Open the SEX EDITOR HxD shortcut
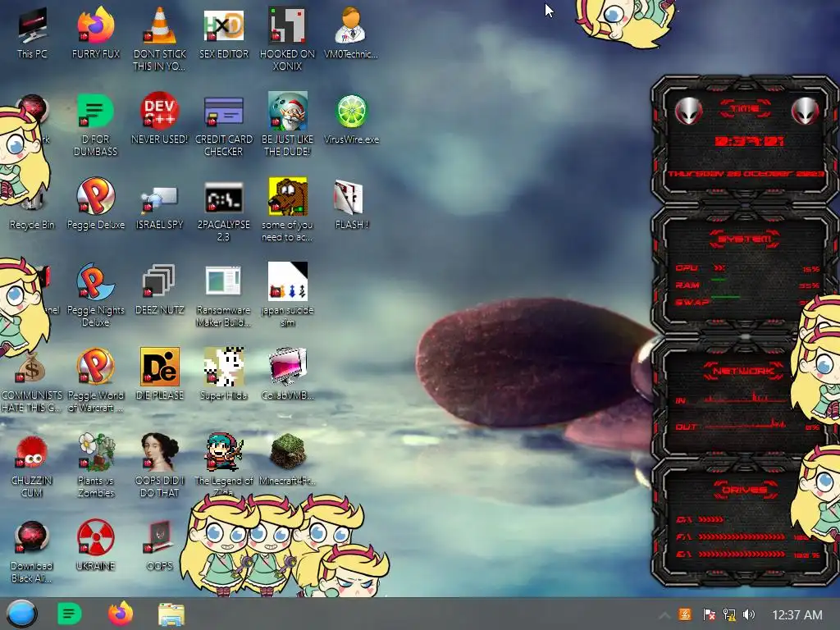 (223, 32)
